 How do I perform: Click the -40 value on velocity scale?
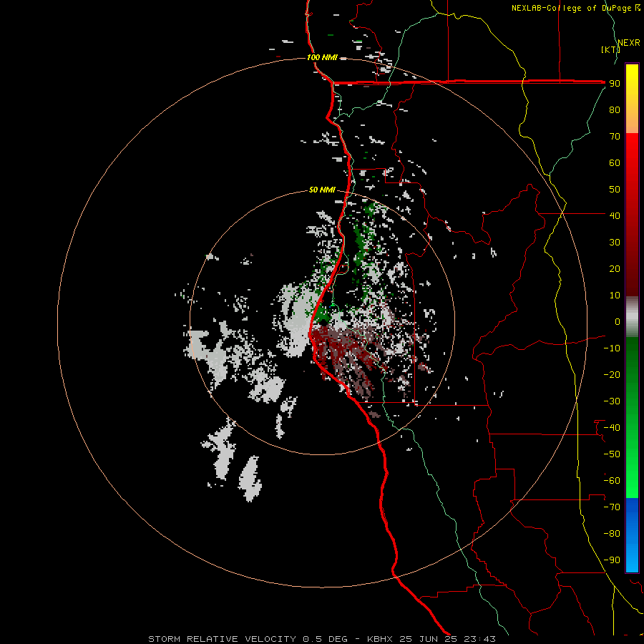[x=612, y=428]
